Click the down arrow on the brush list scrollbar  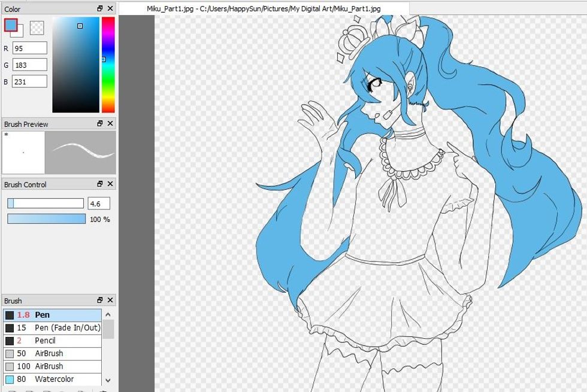108,381
